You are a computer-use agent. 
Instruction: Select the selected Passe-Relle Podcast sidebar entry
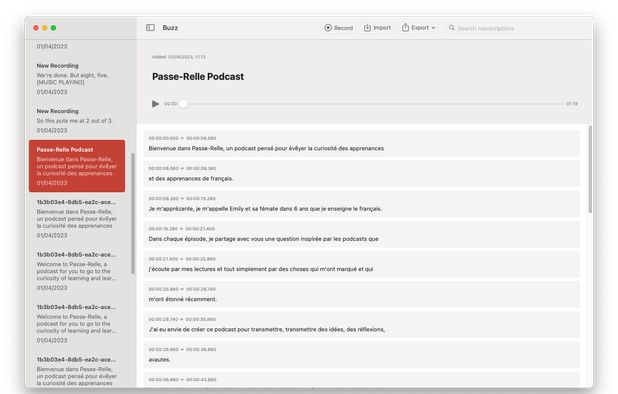pyautogui.click(x=77, y=166)
